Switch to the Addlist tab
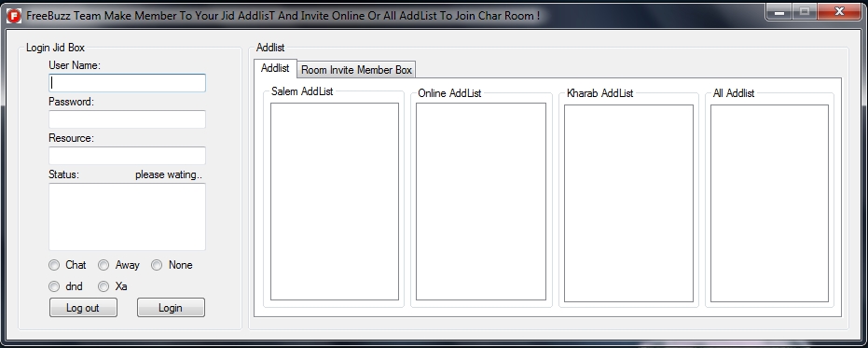This screenshot has width=868, height=348. 275,68
